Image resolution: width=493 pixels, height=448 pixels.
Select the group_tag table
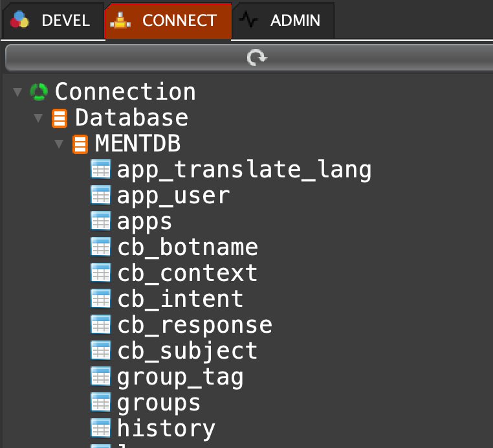(180, 376)
